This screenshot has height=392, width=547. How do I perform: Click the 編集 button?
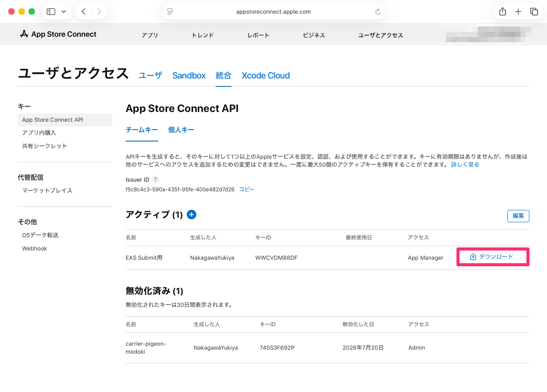[518, 216]
